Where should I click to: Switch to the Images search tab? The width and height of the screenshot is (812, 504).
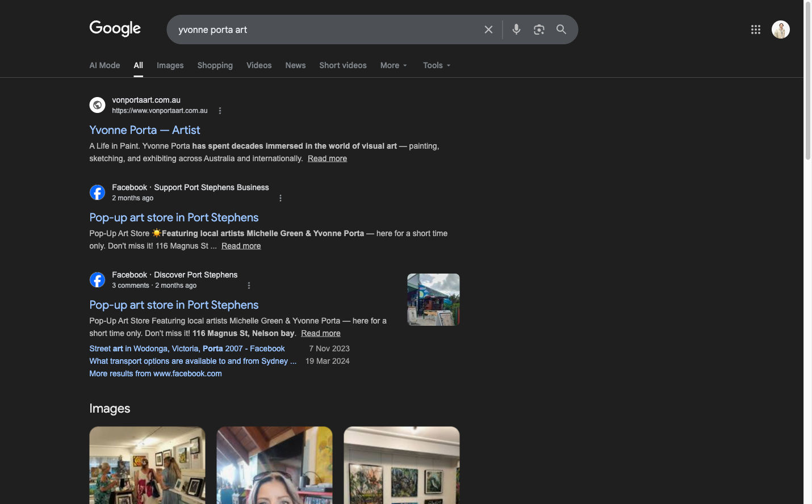click(170, 65)
